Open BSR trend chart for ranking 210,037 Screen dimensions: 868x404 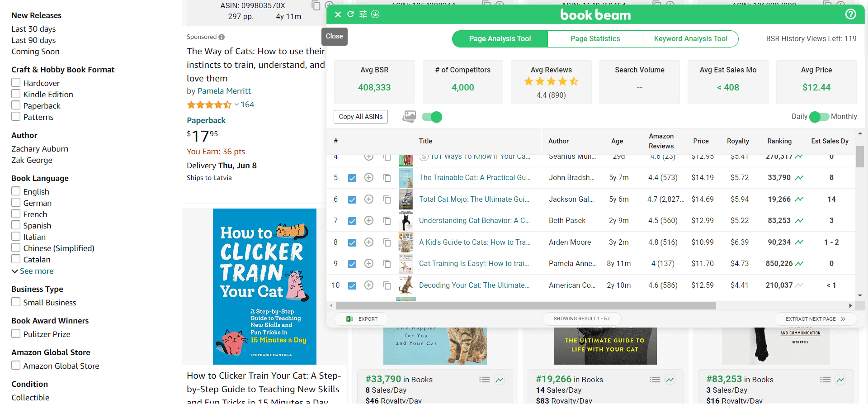tap(799, 285)
